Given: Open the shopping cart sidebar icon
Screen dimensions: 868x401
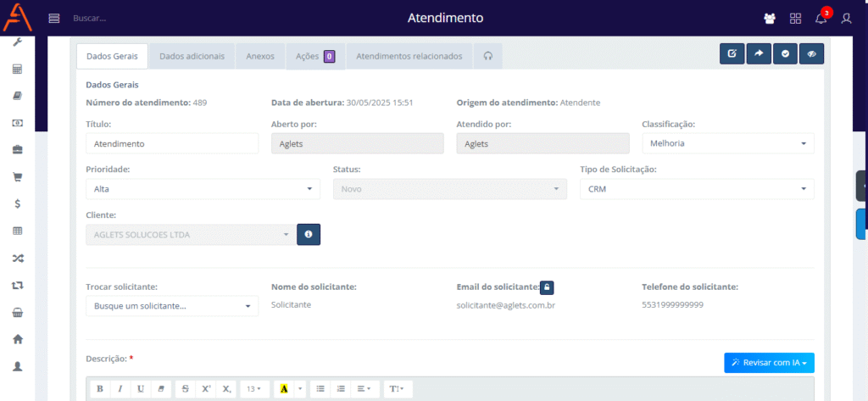Looking at the screenshot, I should tap(17, 177).
